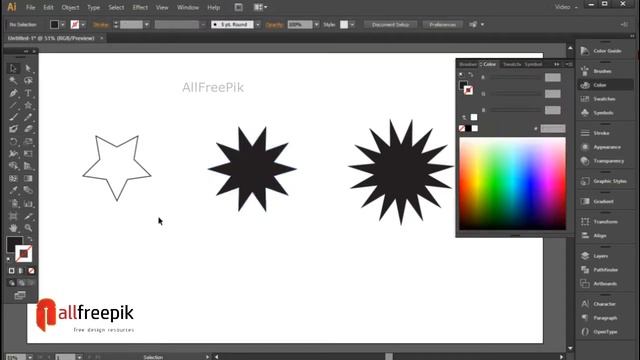Open the File menu
Image resolution: width=640 pixels, height=360 pixels.
(x=30, y=7)
